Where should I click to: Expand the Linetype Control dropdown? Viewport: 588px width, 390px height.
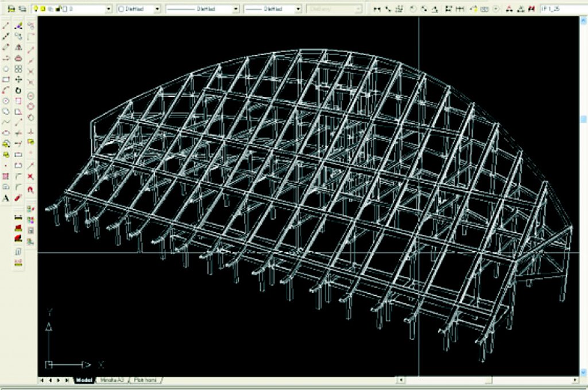click(x=236, y=9)
